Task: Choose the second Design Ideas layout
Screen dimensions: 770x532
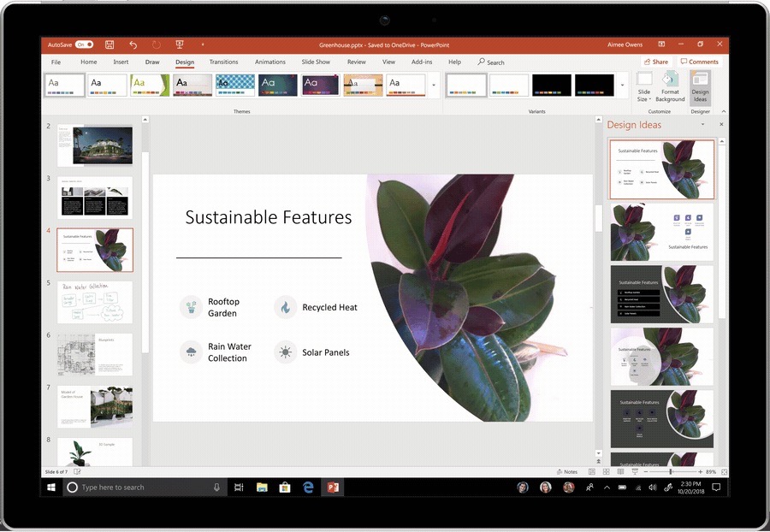Action: pyautogui.click(x=661, y=232)
